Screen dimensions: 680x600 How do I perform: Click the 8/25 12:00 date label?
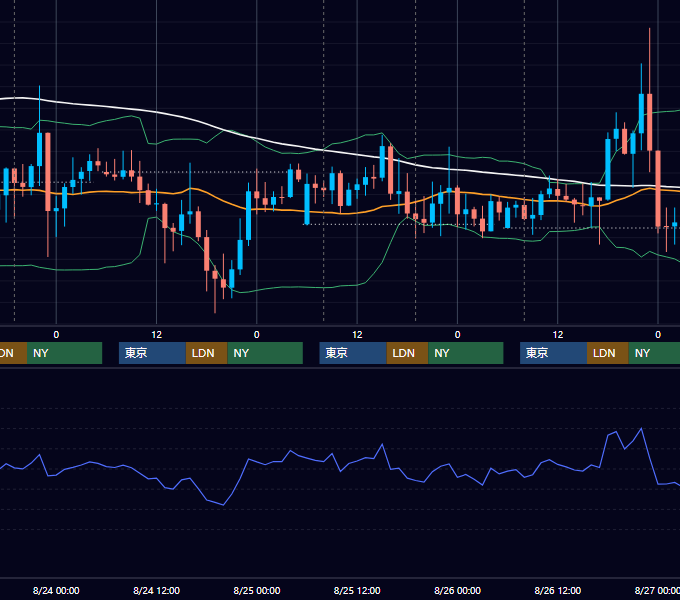point(357,590)
